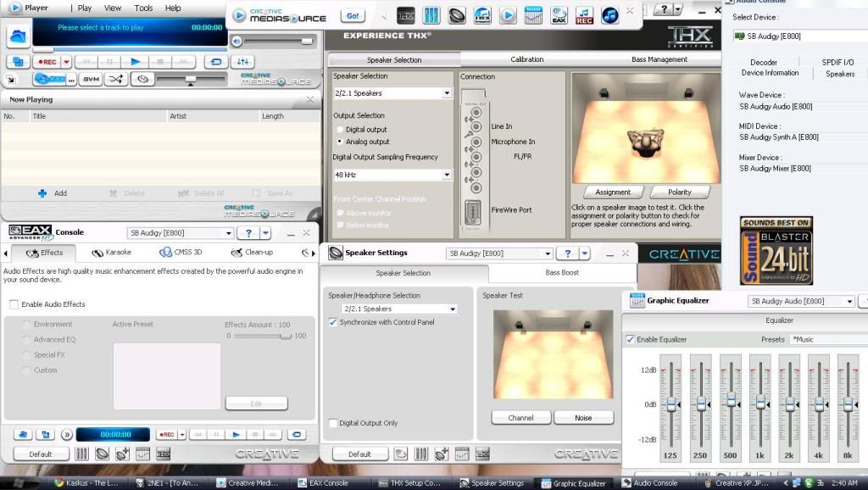This screenshot has width=868, height=490.
Task: Open the SB Audigy Audio dropdown in Graphic Equalizer
Action: click(801, 301)
